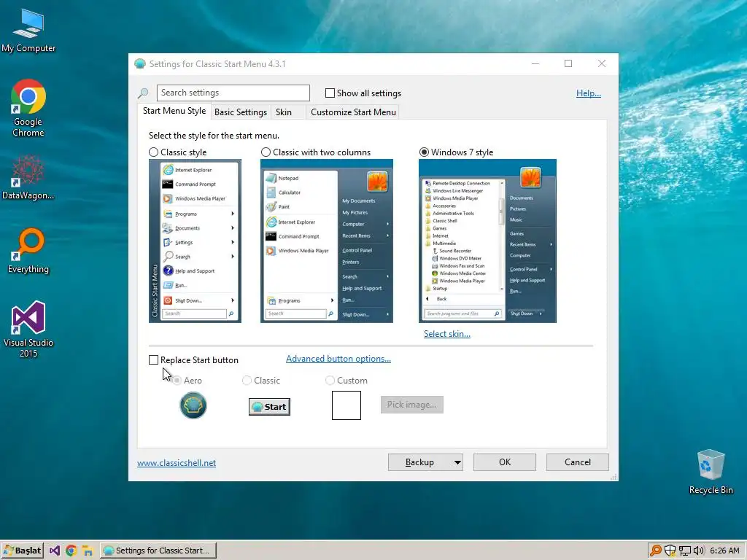Open the Select skin link
Screen dimensions: 747x560
click(447, 334)
